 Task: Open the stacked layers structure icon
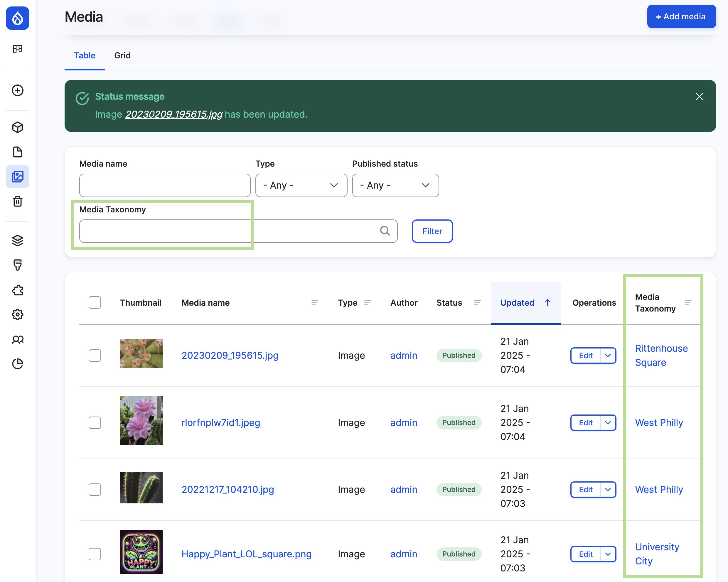pos(18,240)
